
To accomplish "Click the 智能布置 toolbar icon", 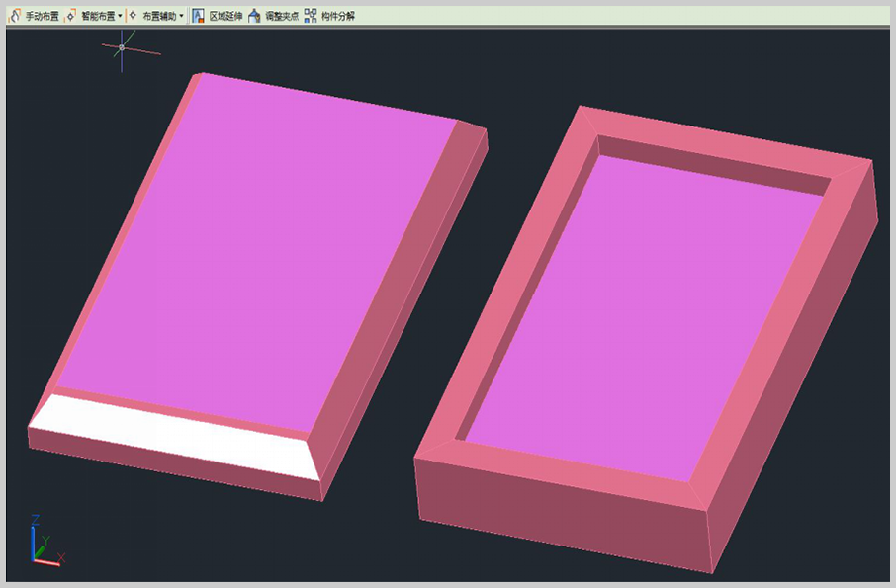I will pyautogui.click(x=71, y=16).
